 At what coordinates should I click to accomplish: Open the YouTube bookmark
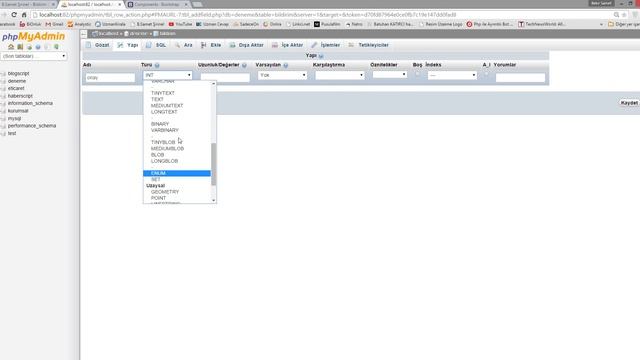180,24
